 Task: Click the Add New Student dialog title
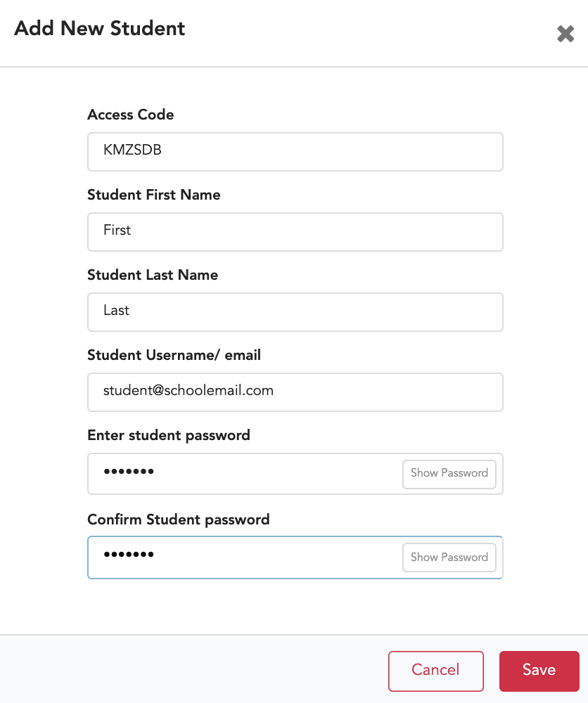tap(99, 29)
